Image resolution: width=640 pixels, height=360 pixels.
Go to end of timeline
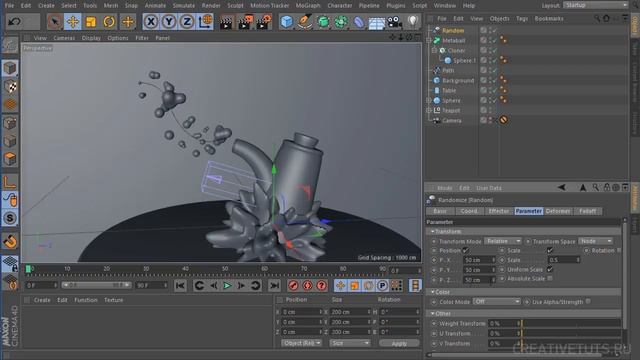tap(274, 285)
